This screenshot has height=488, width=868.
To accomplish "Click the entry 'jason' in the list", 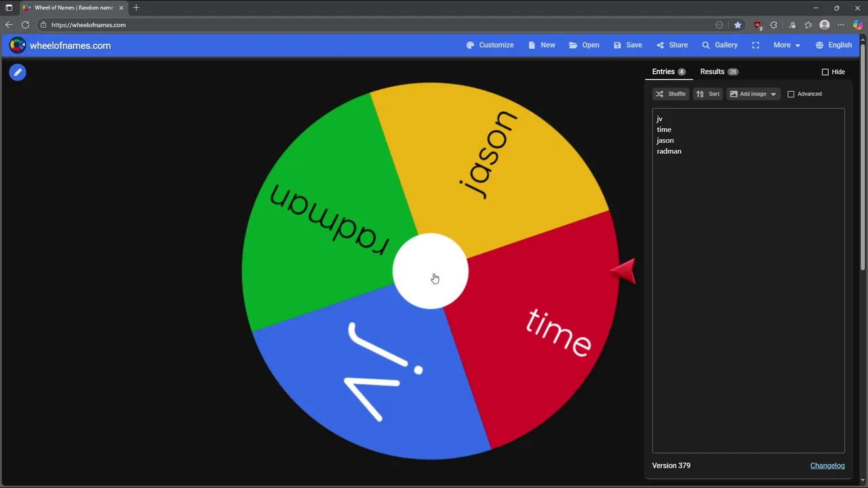I will (665, 140).
